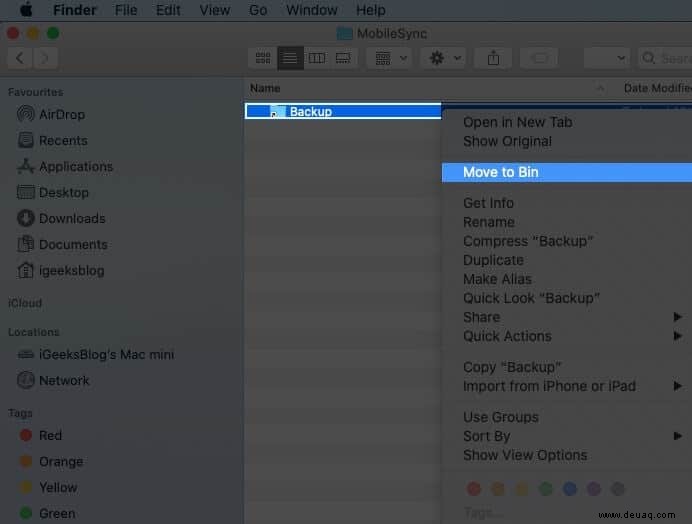Screen dimensions: 692x524
Task: Open Documents in the sidebar
Action: click(x=62, y=245)
